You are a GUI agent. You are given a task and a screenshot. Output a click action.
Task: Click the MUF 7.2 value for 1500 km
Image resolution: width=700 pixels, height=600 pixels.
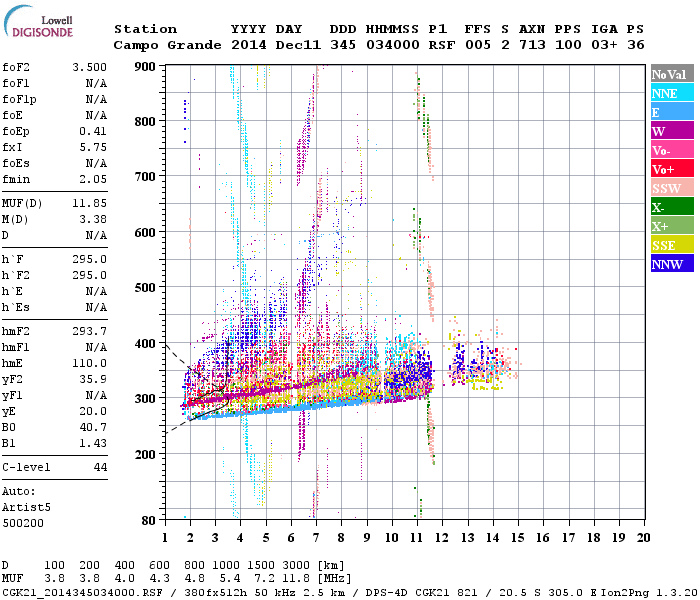264,579
